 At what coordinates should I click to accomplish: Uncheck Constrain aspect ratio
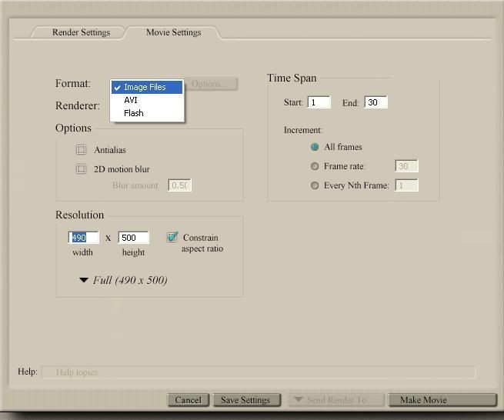(x=172, y=238)
